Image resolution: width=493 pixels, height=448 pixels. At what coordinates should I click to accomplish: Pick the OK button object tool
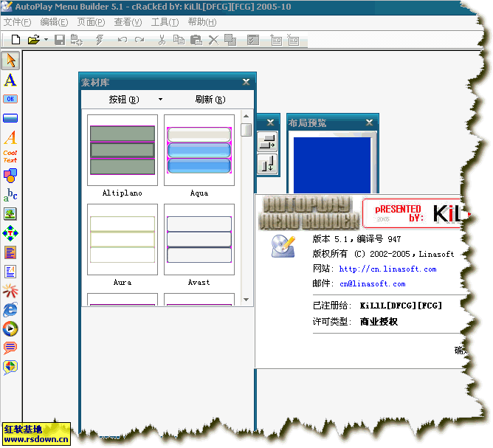coord(10,99)
